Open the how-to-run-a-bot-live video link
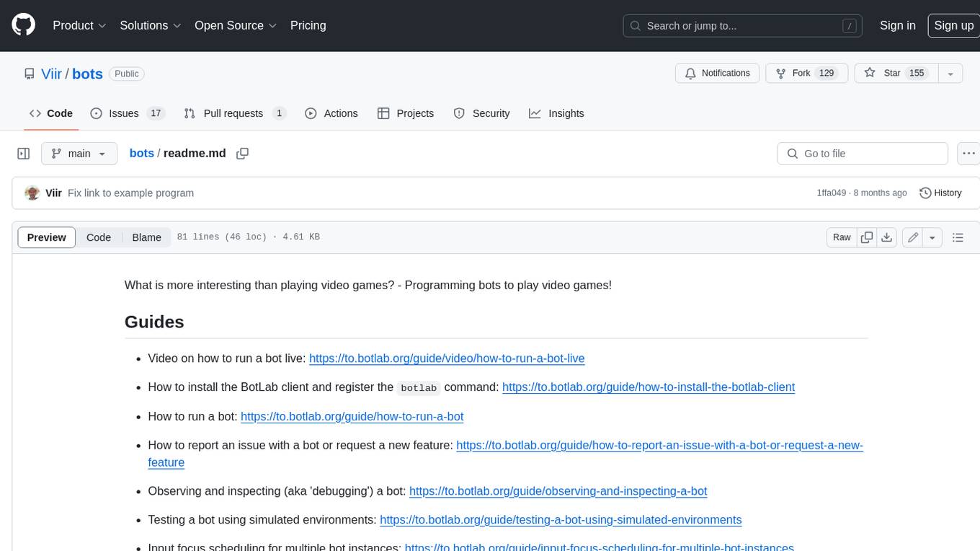 (x=447, y=358)
